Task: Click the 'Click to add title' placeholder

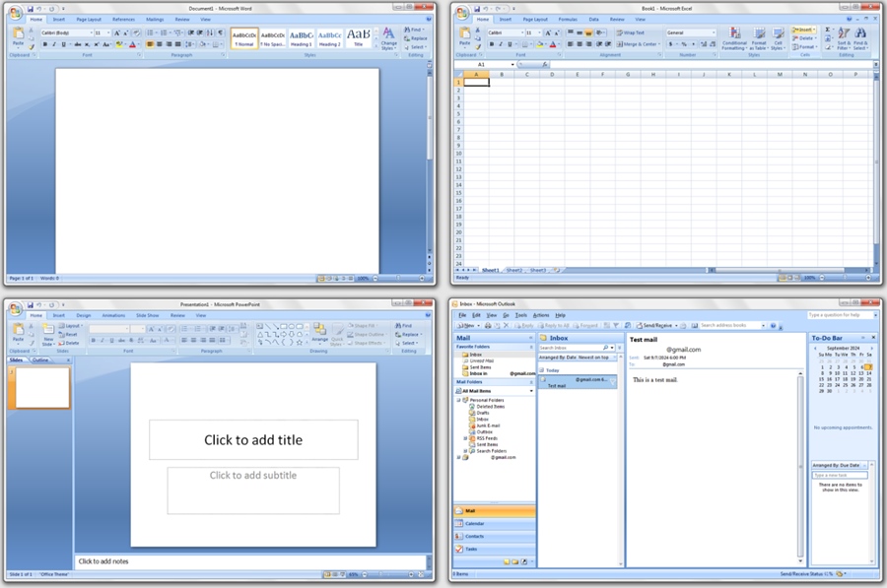Action: pos(253,440)
